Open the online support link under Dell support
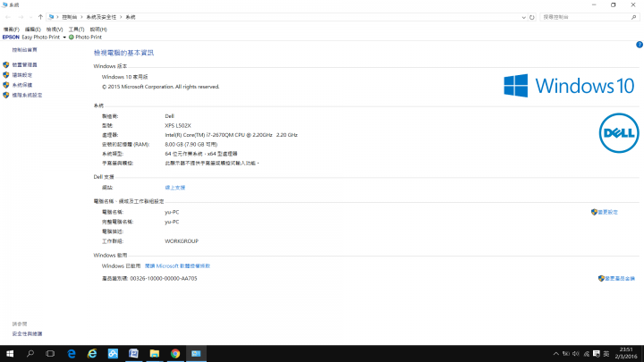The image size is (644, 362). pos(175,188)
